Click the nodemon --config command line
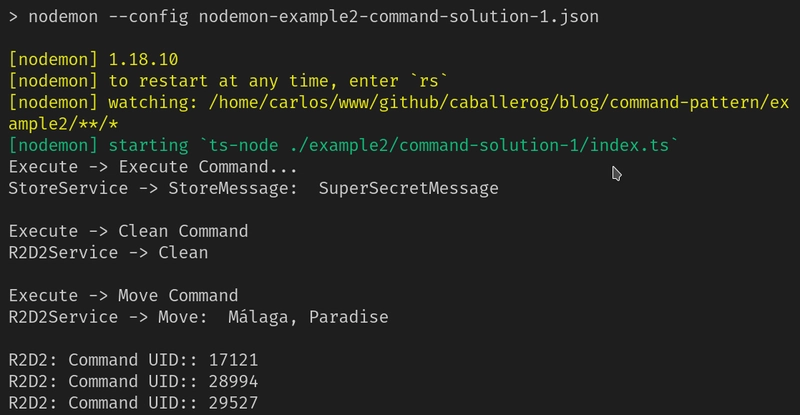The width and height of the screenshot is (800, 415). (304, 17)
